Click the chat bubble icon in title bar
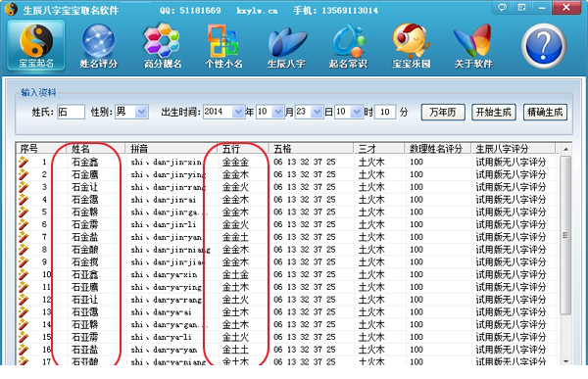 [502, 8]
